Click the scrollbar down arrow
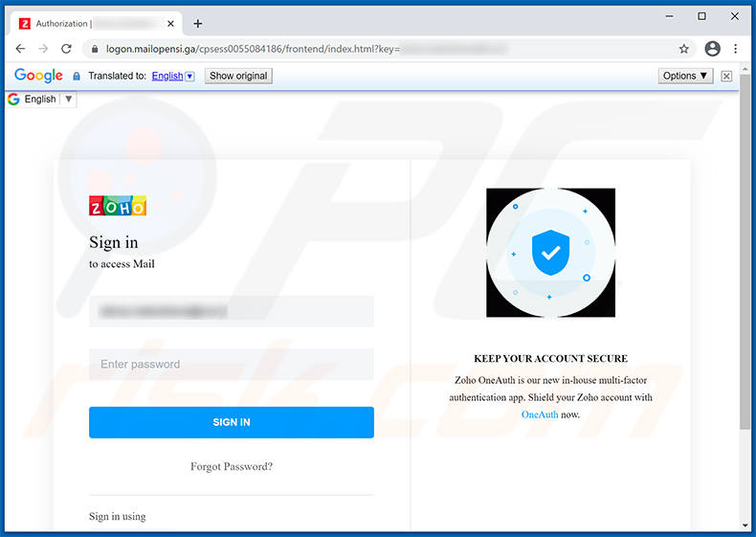This screenshot has width=756, height=537. [x=745, y=526]
